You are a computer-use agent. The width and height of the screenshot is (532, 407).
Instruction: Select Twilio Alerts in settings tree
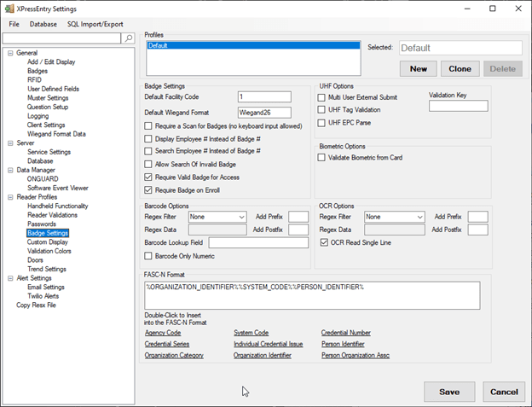pos(47,296)
